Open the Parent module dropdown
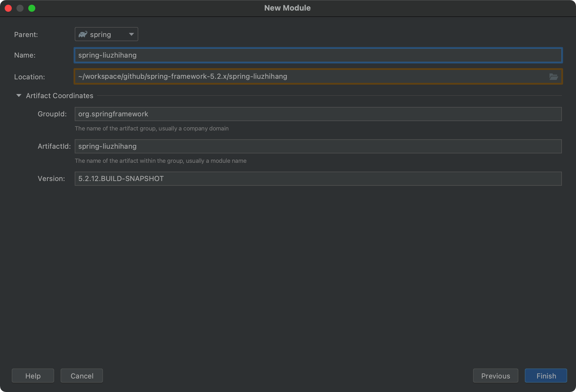 point(106,34)
